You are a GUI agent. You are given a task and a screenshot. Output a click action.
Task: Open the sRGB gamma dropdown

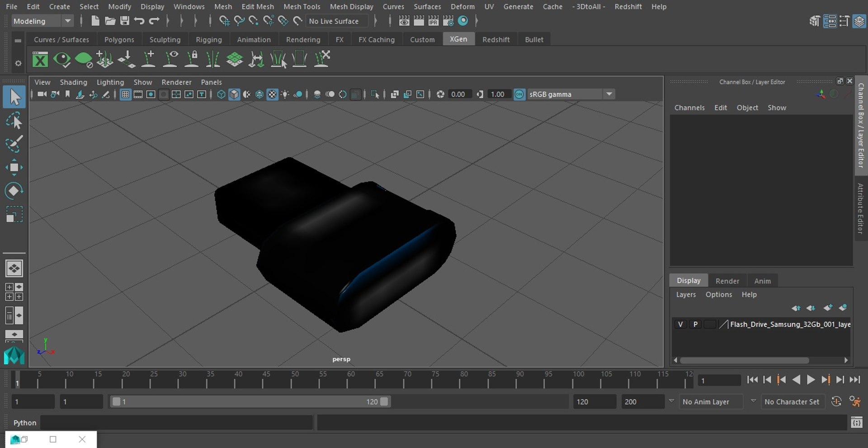[571, 94]
